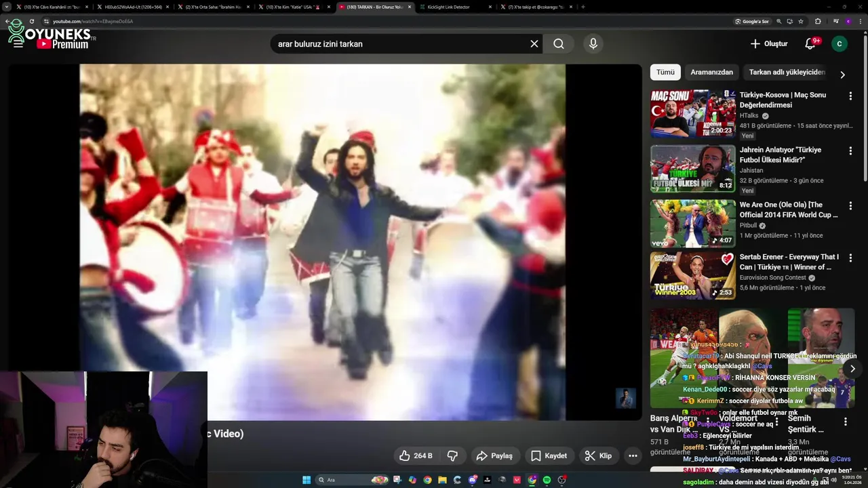Open taskbar clock and date

click(x=851, y=480)
